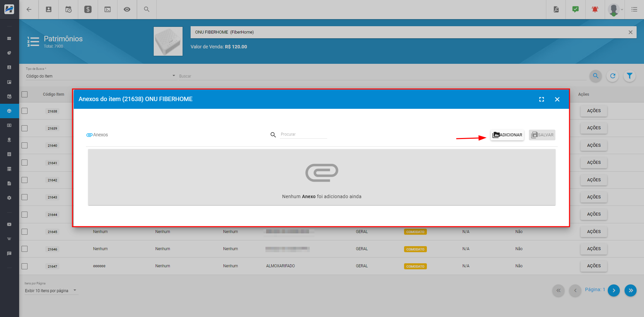Check the box for item 21646
Image resolution: width=644 pixels, height=317 pixels.
click(24, 249)
